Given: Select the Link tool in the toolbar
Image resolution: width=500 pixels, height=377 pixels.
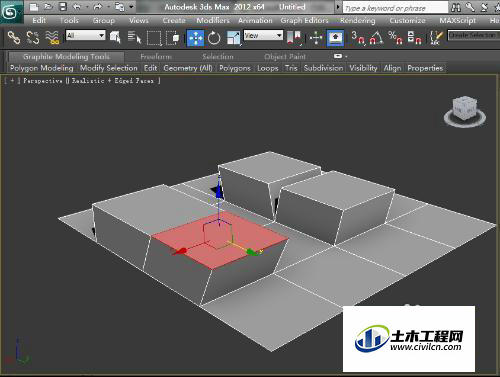Looking at the screenshot, I should (14, 37).
